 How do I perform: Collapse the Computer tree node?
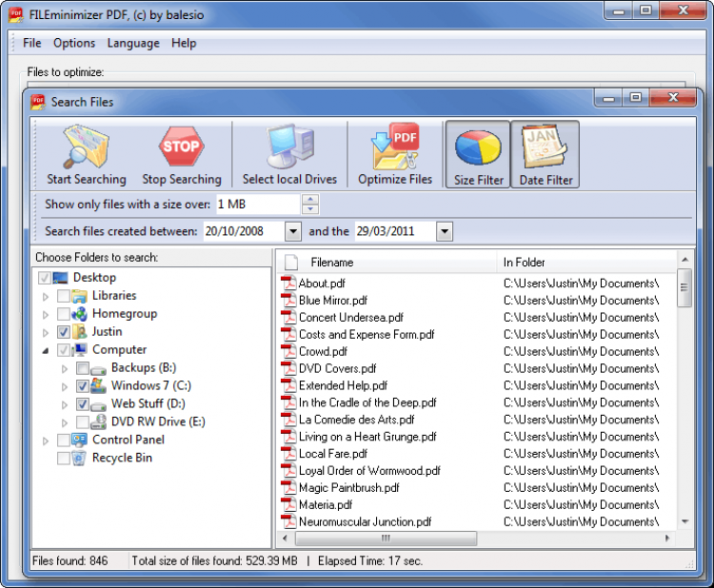46,351
